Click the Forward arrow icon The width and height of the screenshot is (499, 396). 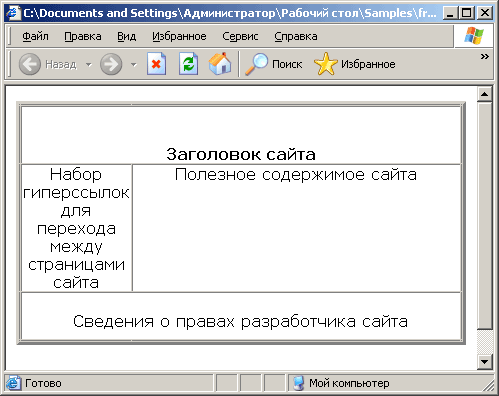[111, 64]
